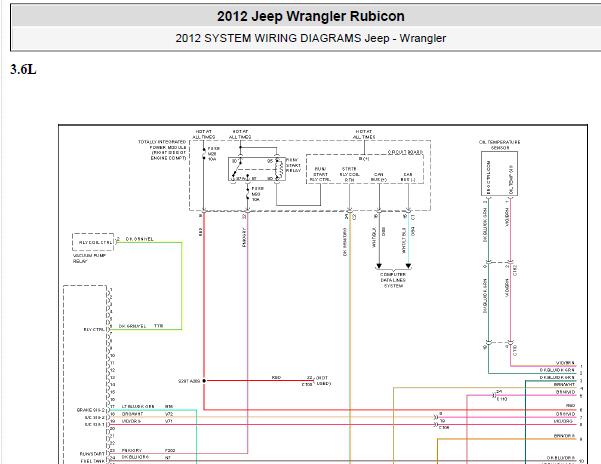Click the 'RLY CTRL' pin label
The height and width of the screenshot is (464, 601).
(94, 330)
